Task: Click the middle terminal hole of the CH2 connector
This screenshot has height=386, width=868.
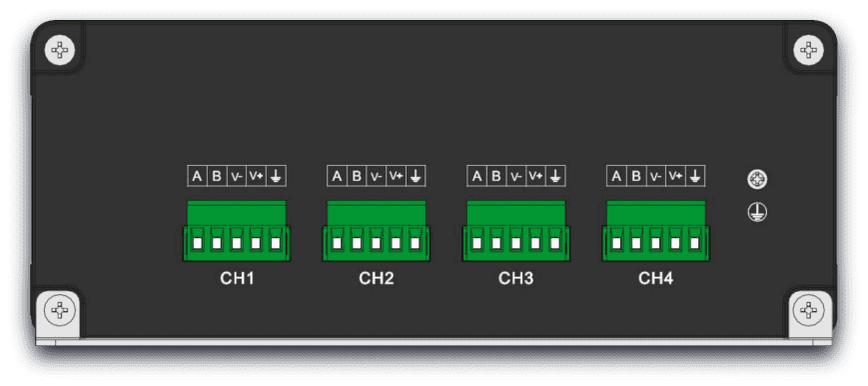Action: coord(376,243)
